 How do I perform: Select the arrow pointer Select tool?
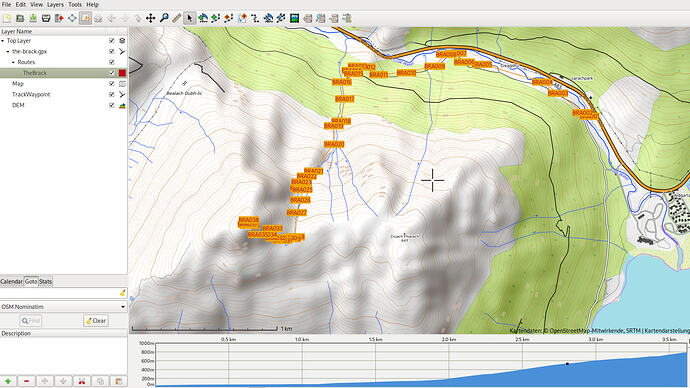(190, 18)
